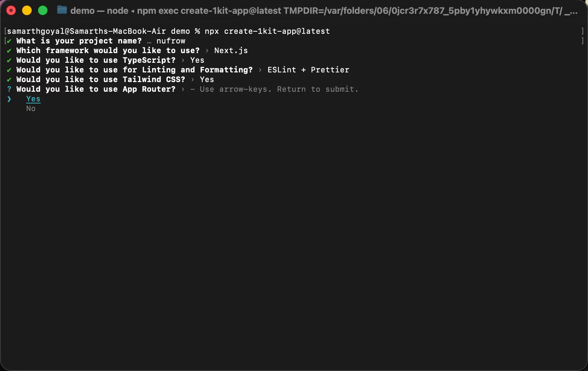Click the folder icon in the title bar

tap(62, 10)
